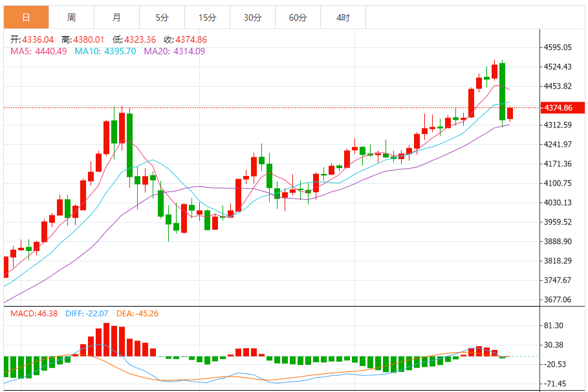Screen dimensions: 588x392
Task: Click the 81.30 MACD axis label
Action: pyautogui.click(x=554, y=325)
